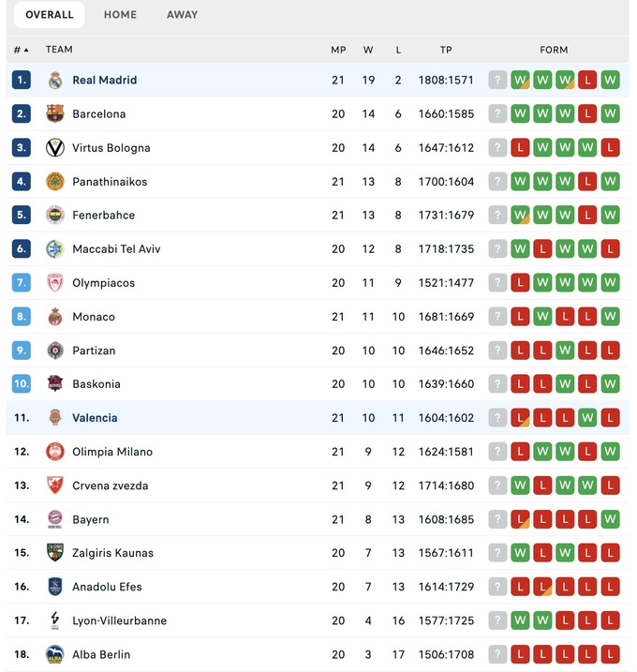Open the Monaco team name link
This screenshot has width=637, height=672.
pos(94,317)
